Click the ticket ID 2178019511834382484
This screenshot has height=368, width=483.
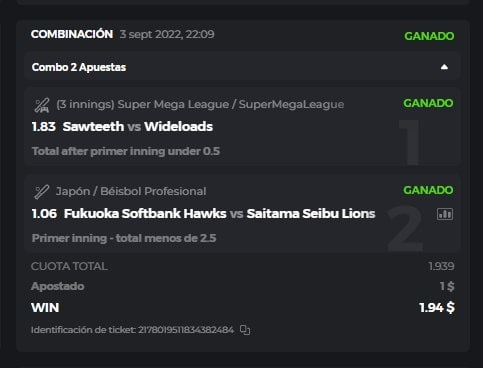pos(186,330)
